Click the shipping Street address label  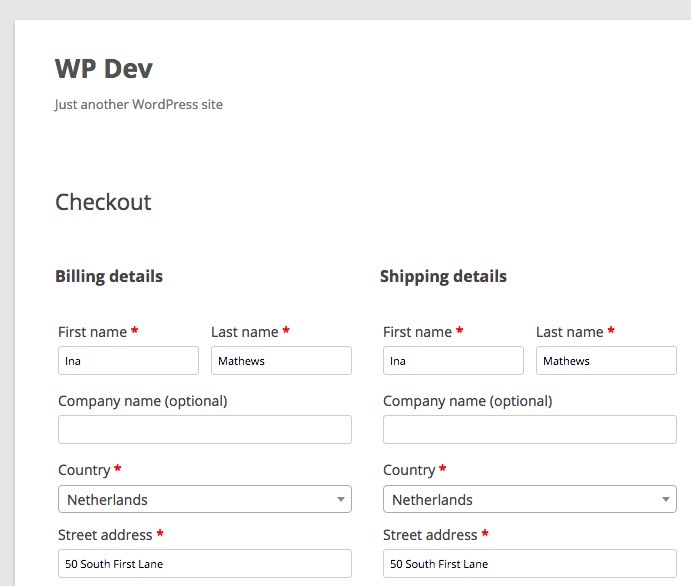[430, 535]
